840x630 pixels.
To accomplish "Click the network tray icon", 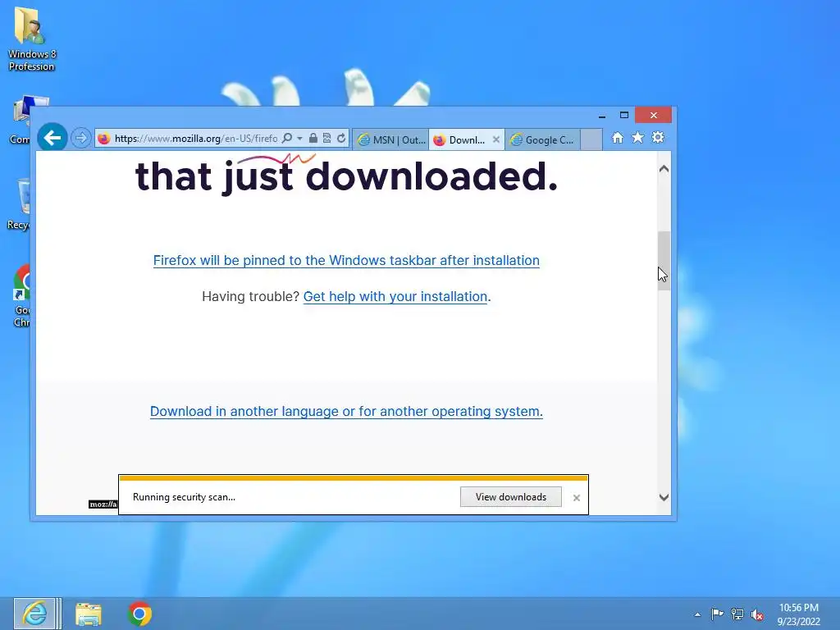I will [737, 614].
